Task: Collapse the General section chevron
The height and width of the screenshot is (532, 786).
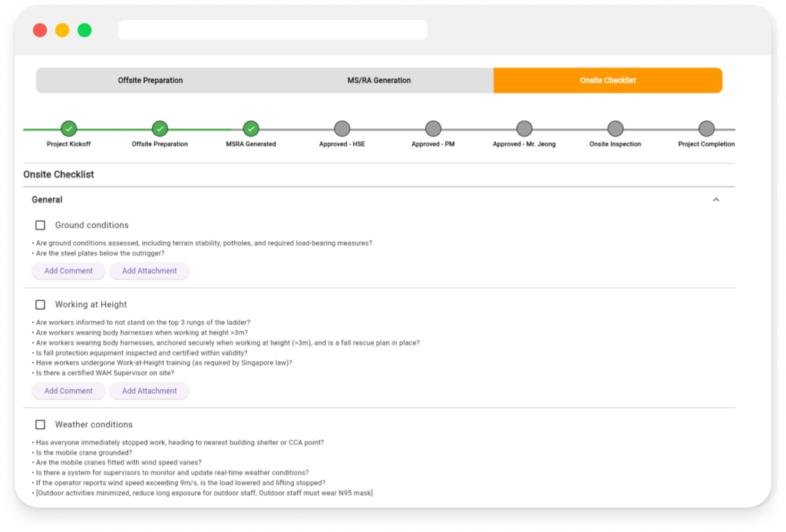Action: tap(716, 200)
